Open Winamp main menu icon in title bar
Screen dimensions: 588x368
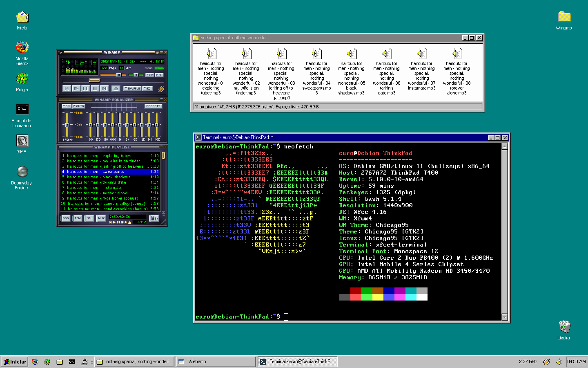60,52
